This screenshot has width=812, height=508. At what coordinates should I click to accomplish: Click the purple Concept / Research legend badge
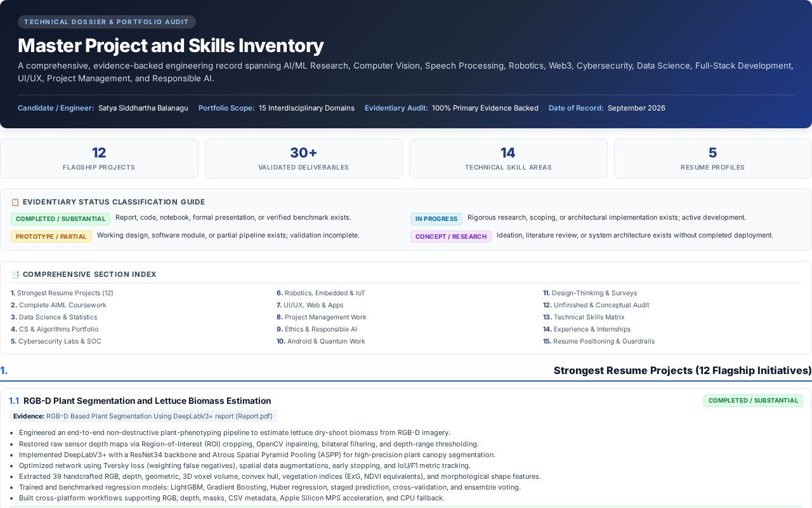451,237
